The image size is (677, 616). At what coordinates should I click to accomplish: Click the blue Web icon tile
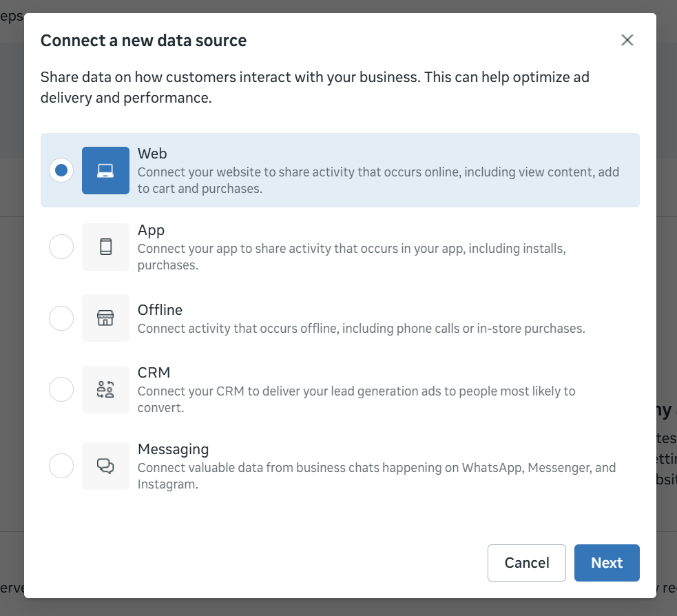click(x=105, y=170)
